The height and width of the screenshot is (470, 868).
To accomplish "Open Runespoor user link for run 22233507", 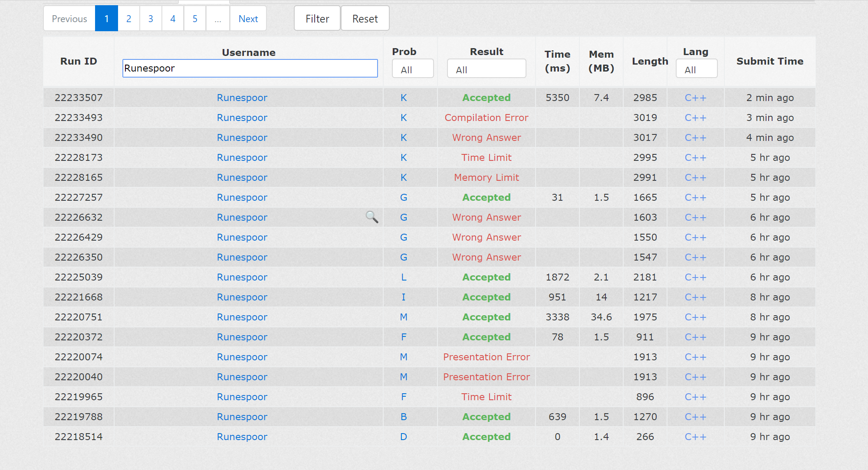I will pos(242,98).
